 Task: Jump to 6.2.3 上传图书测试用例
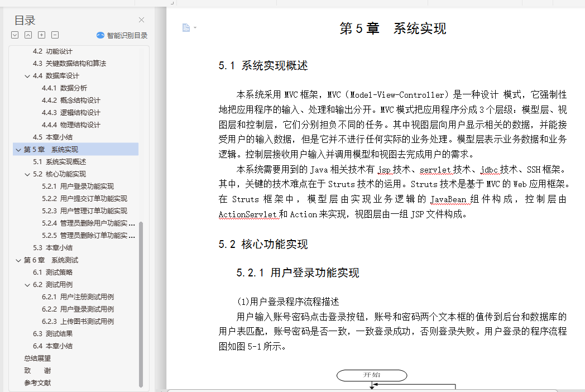point(78,322)
